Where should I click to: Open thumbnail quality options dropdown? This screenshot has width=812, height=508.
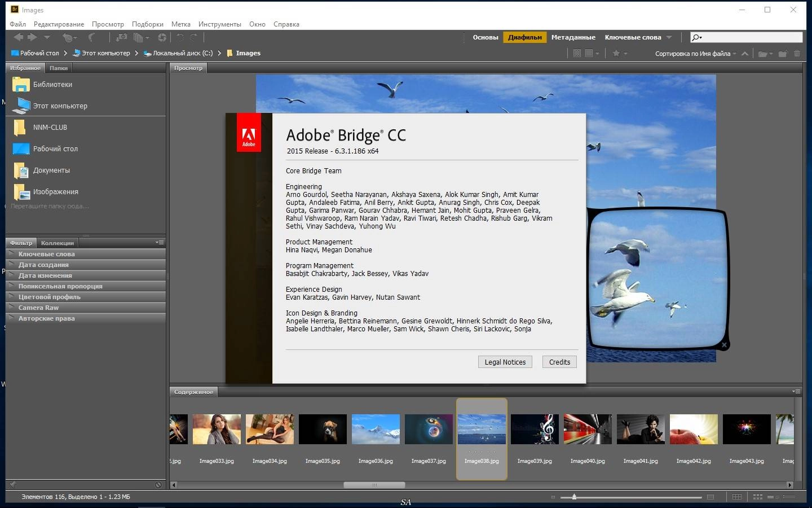(592, 53)
